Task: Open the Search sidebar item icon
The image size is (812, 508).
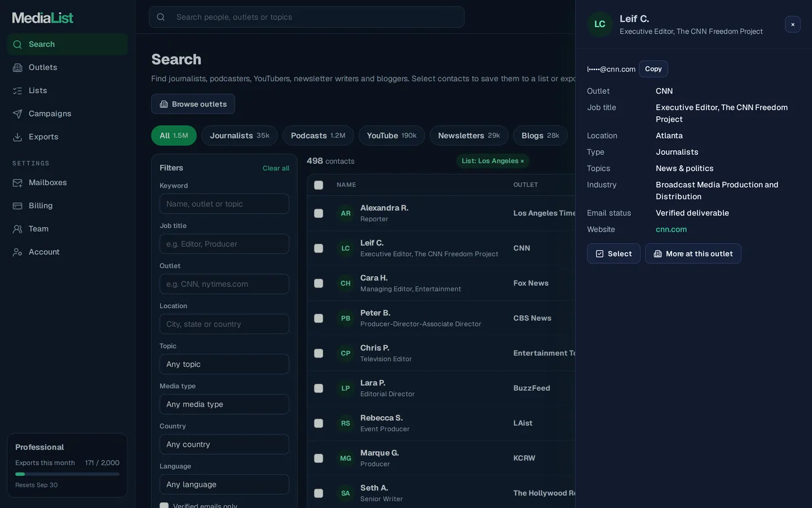Action: point(17,45)
